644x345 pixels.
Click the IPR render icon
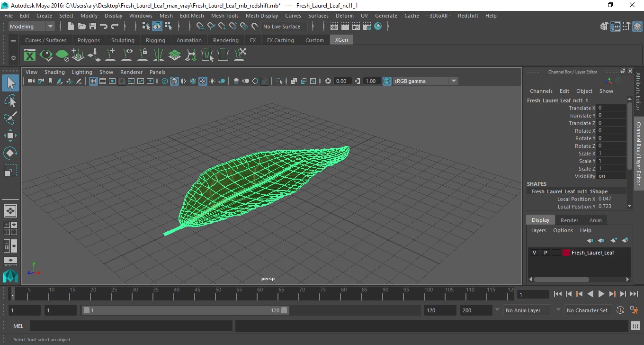356,27
